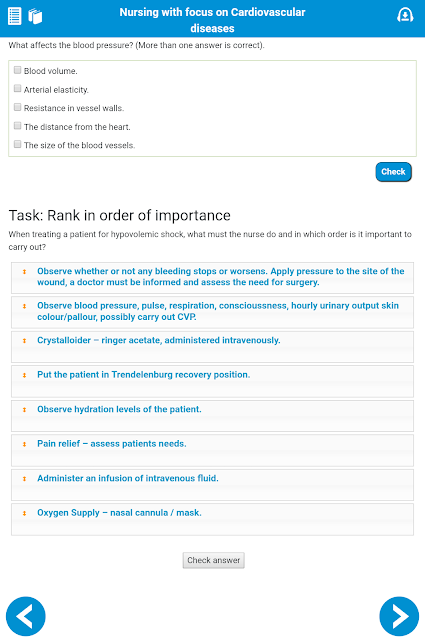Select The size of the blood vessels checkbox
Viewport: 425px width, 640px height.
(x=18, y=144)
